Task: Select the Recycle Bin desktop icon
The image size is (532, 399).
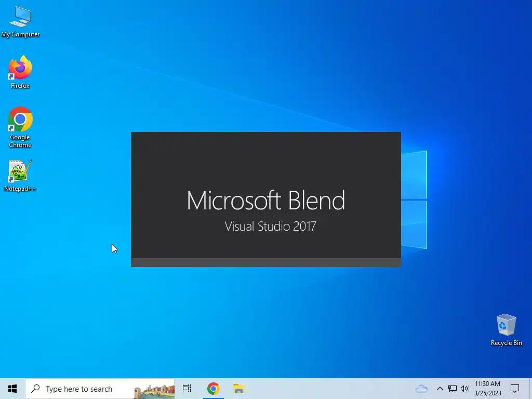Action: [506, 330]
